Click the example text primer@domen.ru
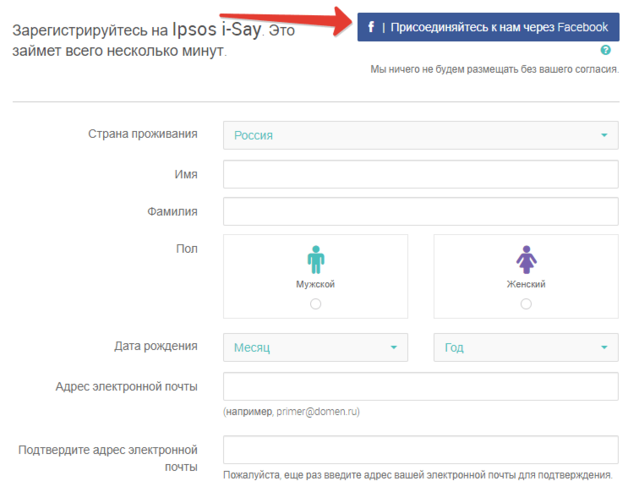 (x=318, y=411)
